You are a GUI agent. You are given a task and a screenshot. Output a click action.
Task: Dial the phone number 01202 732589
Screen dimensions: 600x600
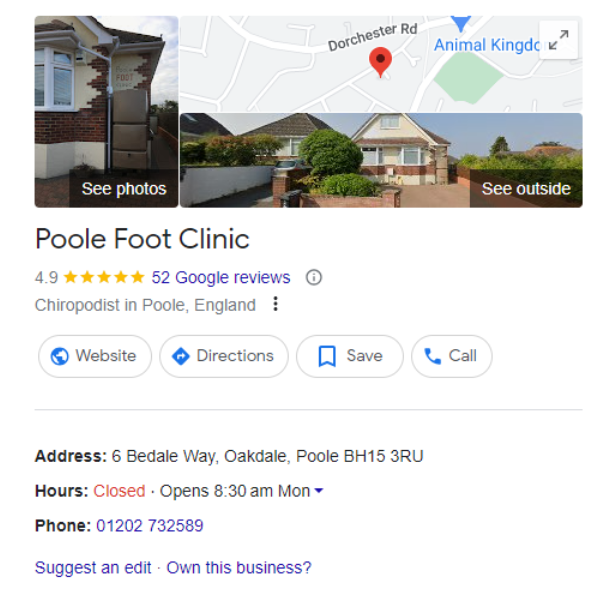150,526
